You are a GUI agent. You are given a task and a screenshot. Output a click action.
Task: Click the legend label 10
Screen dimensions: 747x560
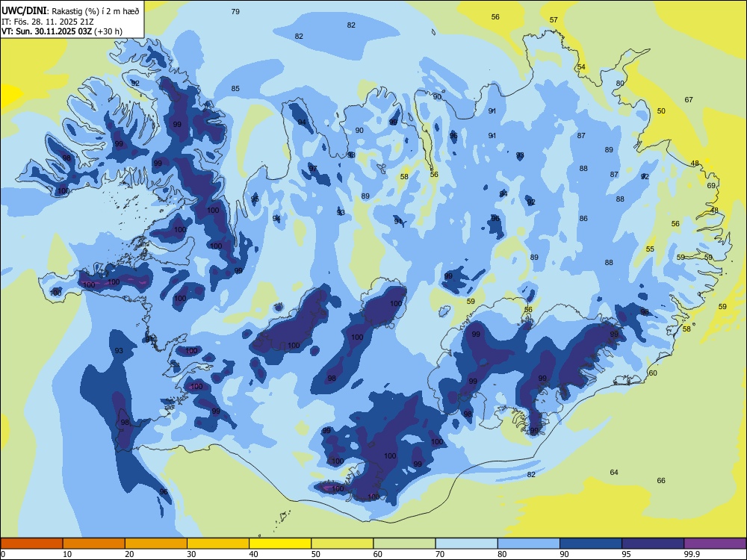[x=68, y=554]
